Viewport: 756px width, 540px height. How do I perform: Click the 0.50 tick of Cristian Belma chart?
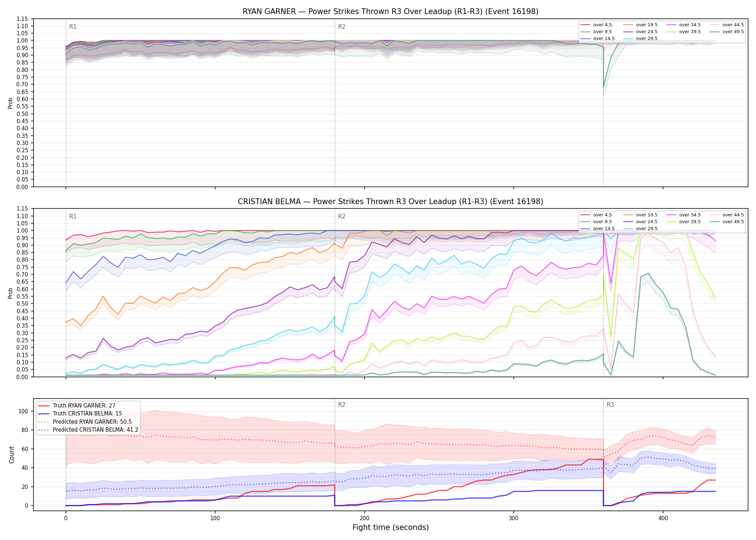point(22,304)
